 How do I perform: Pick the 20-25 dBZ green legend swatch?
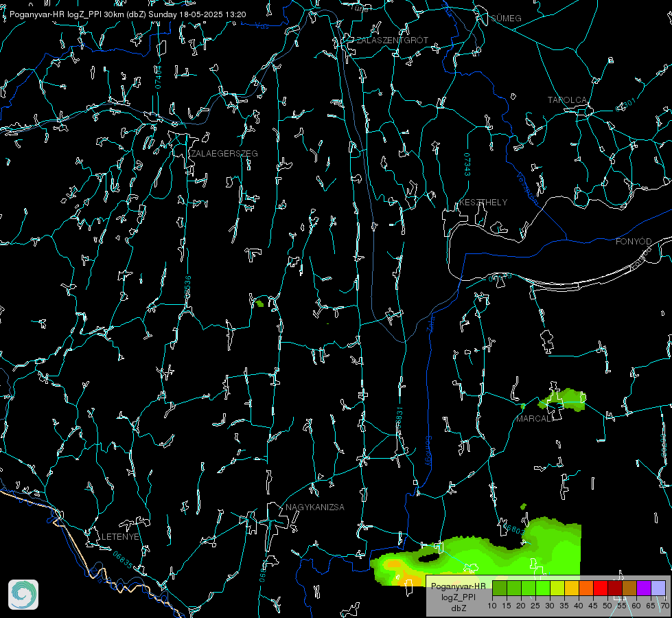pyautogui.click(x=529, y=588)
